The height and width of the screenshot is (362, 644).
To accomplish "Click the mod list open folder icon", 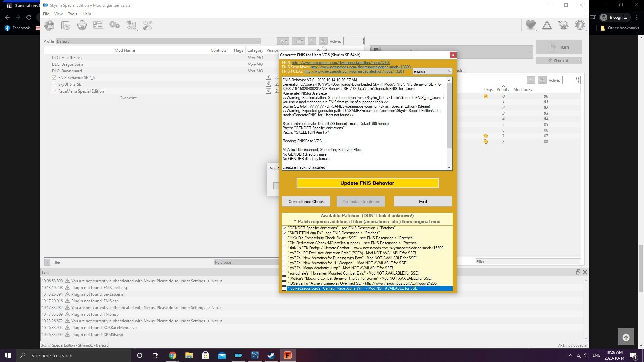I will click(x=298, y=41).
